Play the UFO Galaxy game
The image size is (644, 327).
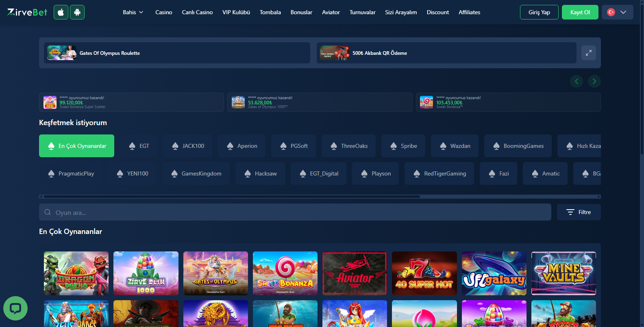point(494,273)
